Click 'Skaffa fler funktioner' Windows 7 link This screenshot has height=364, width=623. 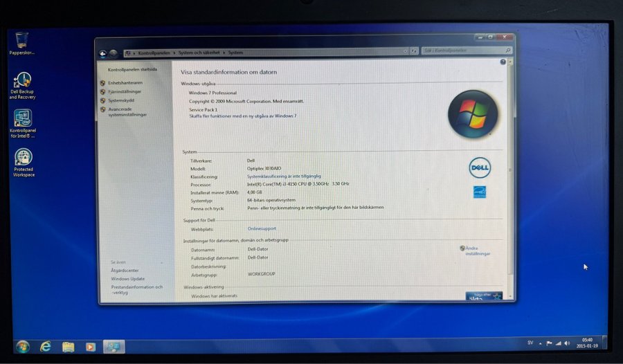point(243,116)
